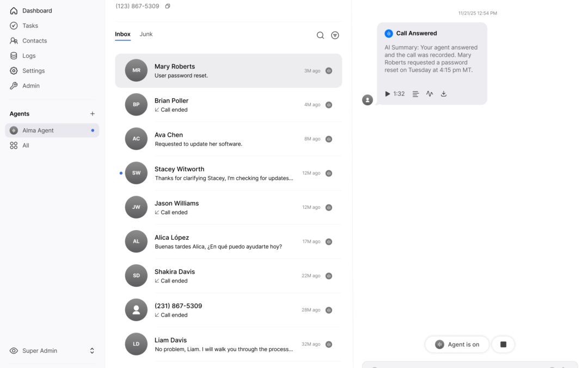Switch to the Junk tab
Image resolution: width=588 pixels, height=368 pixels.
point(146,34)
